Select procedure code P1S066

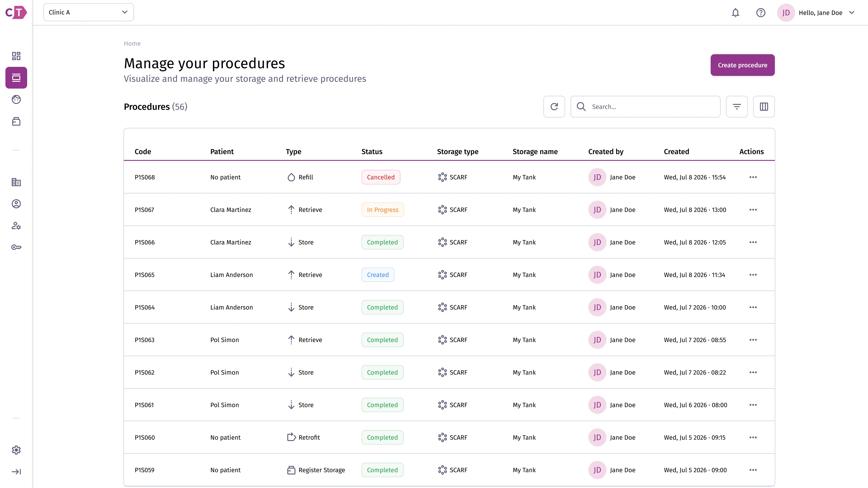(145, 242)
